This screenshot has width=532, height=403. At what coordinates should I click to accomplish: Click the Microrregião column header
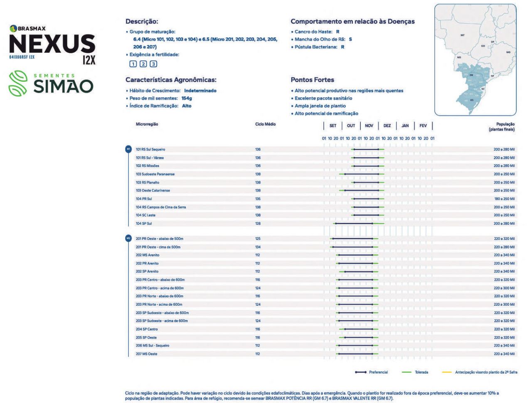tap(147, 124)
